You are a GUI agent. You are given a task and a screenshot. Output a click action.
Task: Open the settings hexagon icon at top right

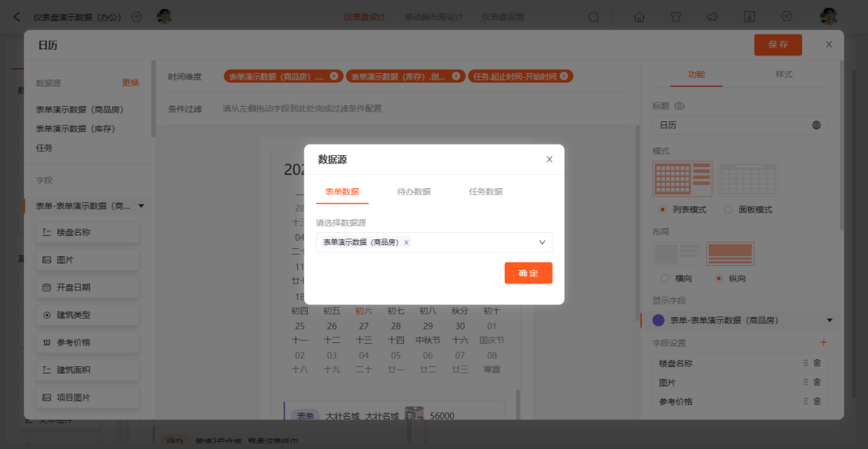tap(786, 17)
